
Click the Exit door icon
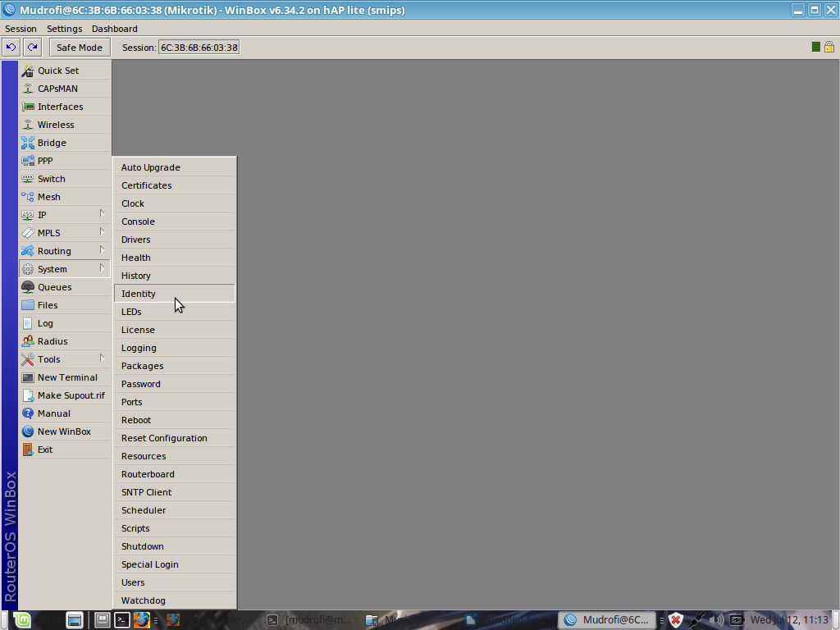[27, 450]
